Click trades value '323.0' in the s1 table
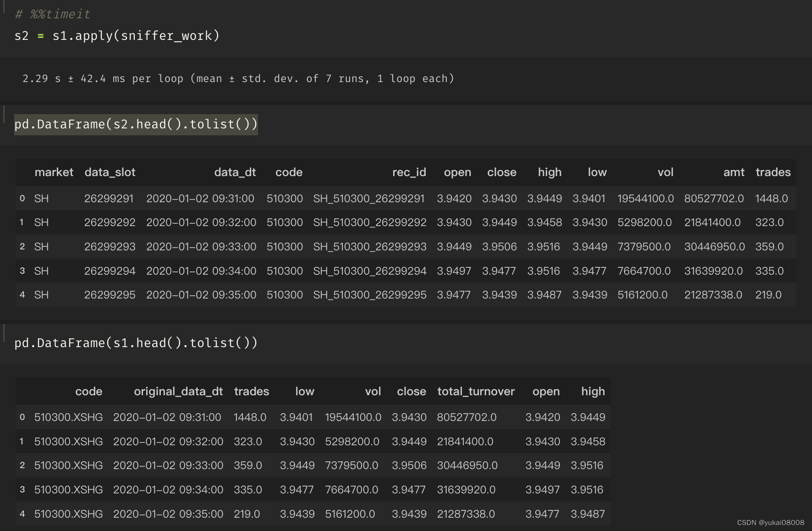Screen dimensions: 812x531 [248, 442]
